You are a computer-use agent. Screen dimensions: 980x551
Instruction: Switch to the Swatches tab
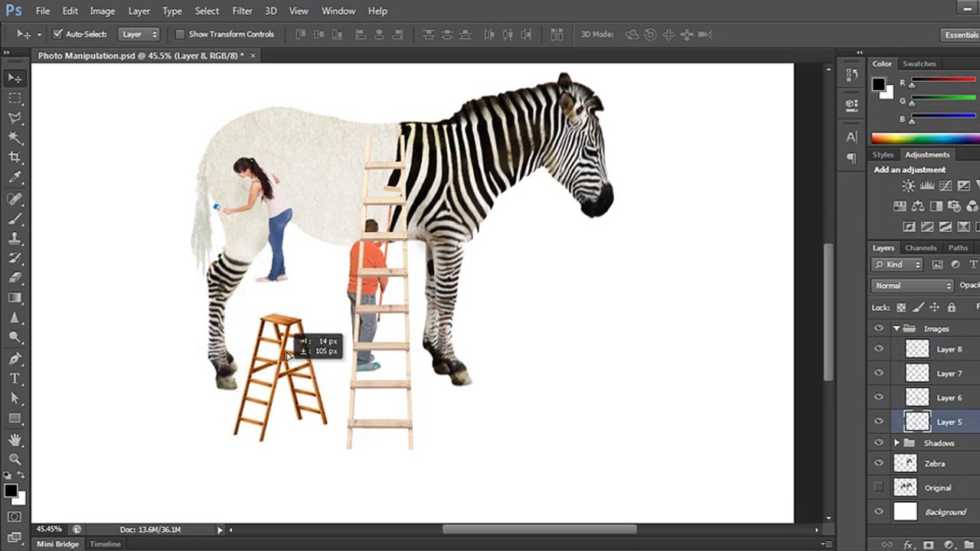click(x=919, y=64)
